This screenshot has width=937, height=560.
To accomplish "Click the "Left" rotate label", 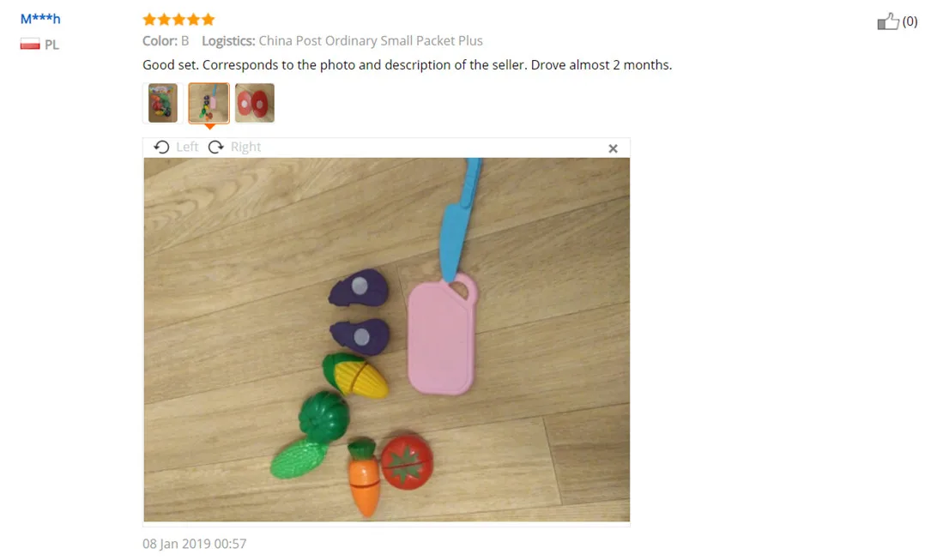I will [x=187, y=147].
